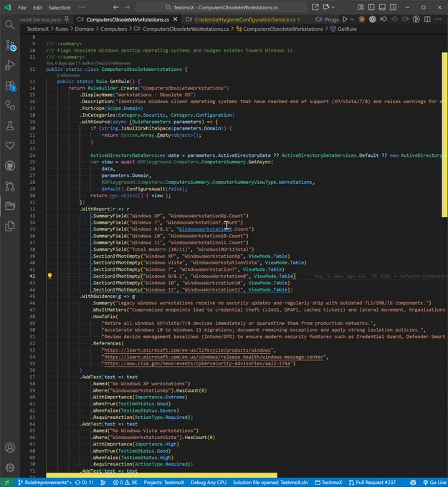Open the Run and Debug view
Viewport: 448px width, 487px height.
[x=10, y=65]
